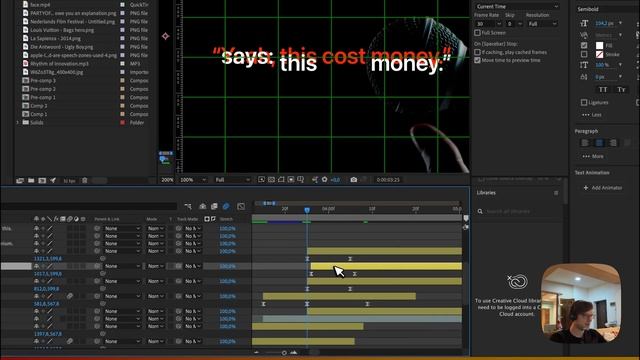
Task: Click the Stroke no-color swatch
Action: point(599,54)
